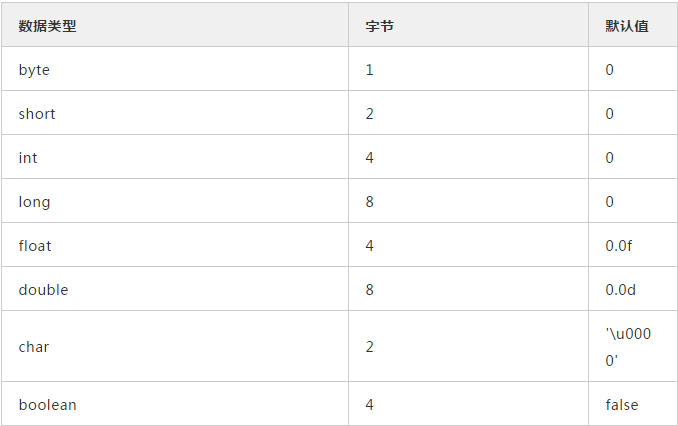Image resolution: width=678 pixels, height=426 pixels.
Task: Select the boolean data type cell
Action: (47, 405)
